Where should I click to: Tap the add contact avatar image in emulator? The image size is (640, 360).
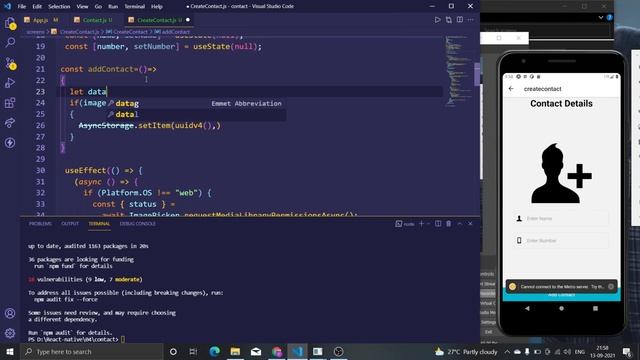pos(561,173)
